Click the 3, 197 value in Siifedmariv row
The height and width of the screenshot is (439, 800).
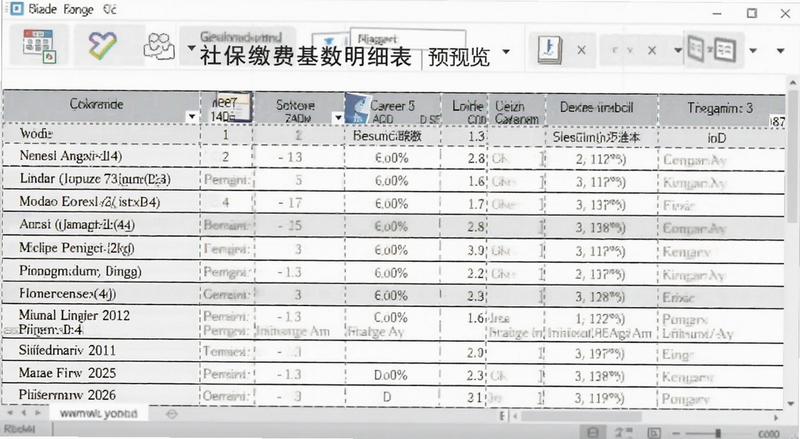coord(601,353)
